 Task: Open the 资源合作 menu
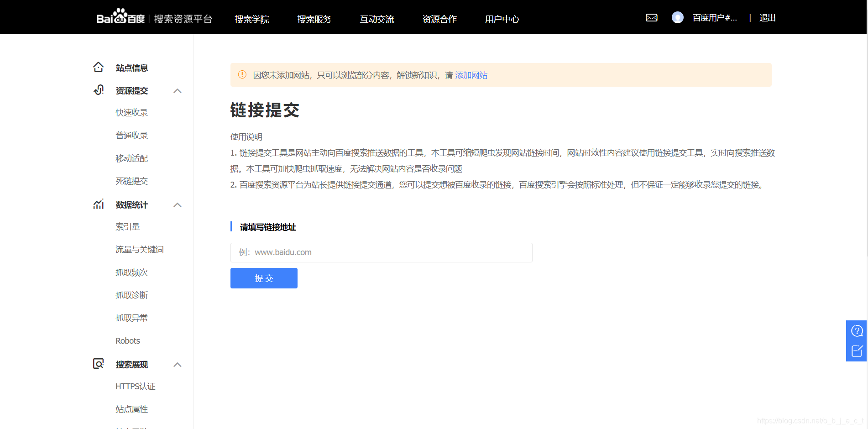click(439, 19)
